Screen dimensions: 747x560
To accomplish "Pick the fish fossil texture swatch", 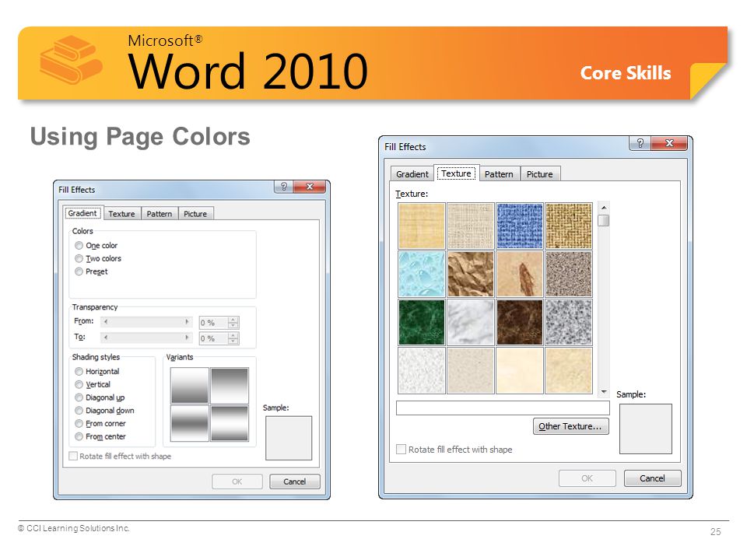I will [520, 275].
